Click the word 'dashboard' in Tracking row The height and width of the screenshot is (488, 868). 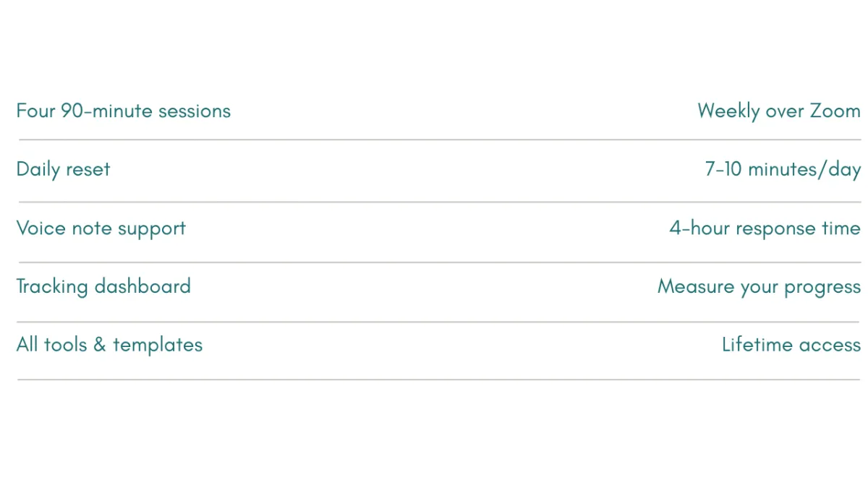click(x=142, y=286)
